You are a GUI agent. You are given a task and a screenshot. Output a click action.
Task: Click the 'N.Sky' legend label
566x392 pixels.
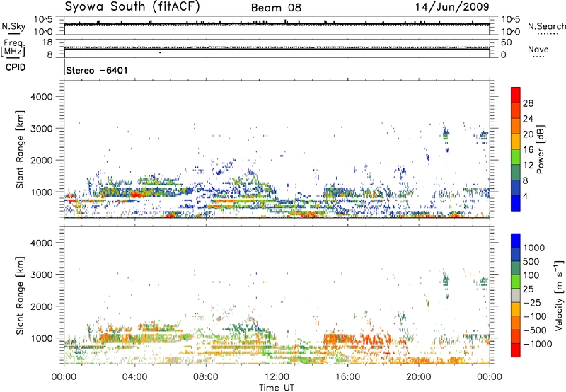click(x=13, y=26)
